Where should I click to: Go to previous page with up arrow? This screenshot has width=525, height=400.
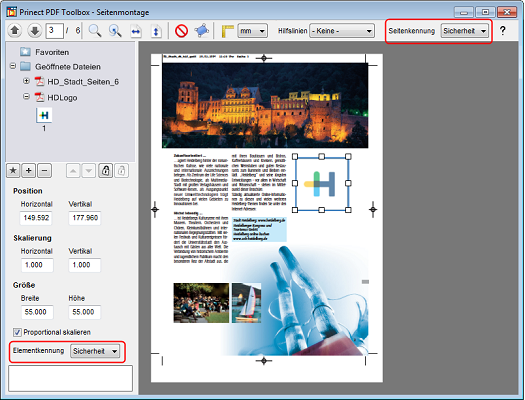pyautogui.click(x=14, y=31)
